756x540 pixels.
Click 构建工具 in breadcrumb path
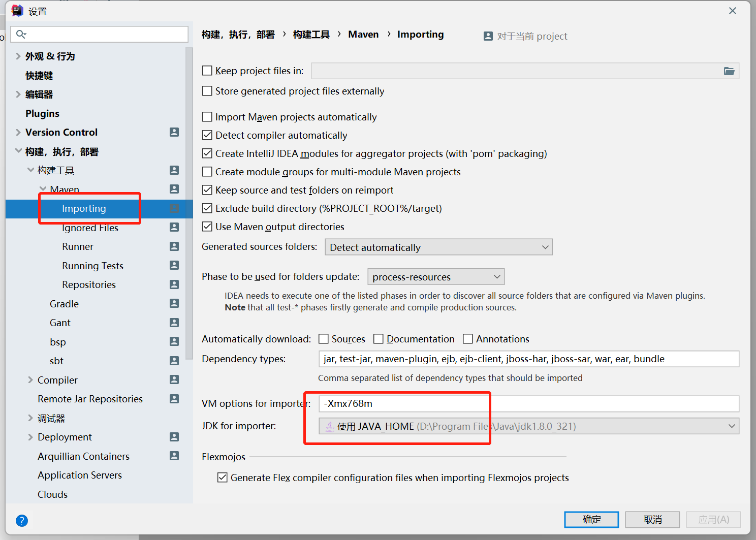coord(311,34)
